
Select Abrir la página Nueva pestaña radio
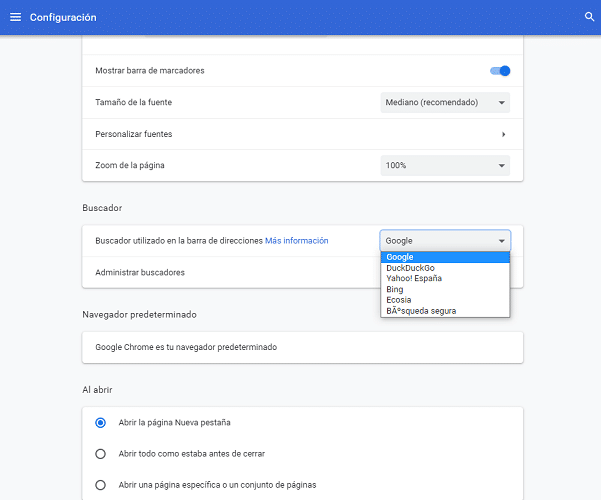pos(100,423)
